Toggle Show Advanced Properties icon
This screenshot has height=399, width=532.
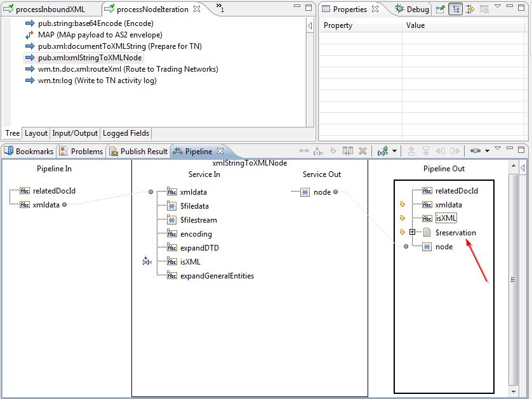click(470, 9)
